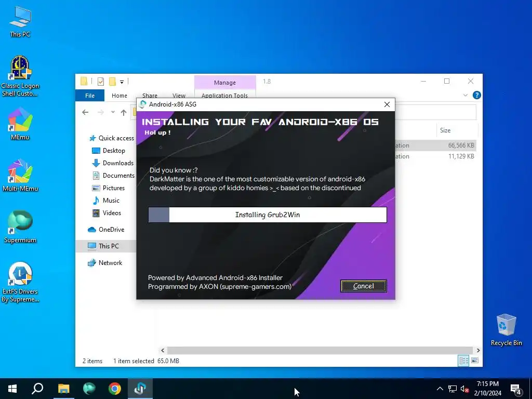The width and height of the screenshot is (532, 399).
Task: Open ExtFS Drivers By Supreme shortcut
Action: click(20, 282)
